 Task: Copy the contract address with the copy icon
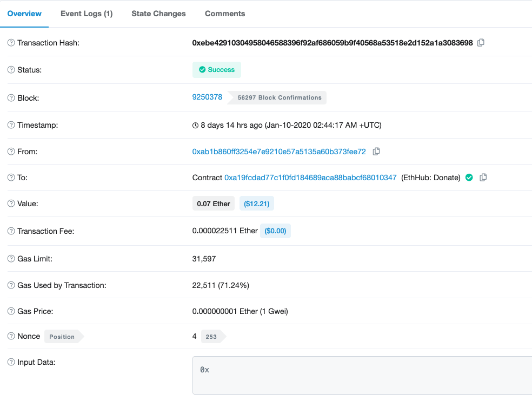click(482, 177)
